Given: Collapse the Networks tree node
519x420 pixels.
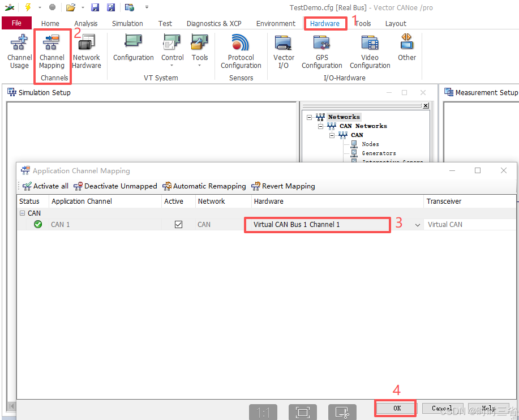Looking at the screenshot, I should (309, 117).
